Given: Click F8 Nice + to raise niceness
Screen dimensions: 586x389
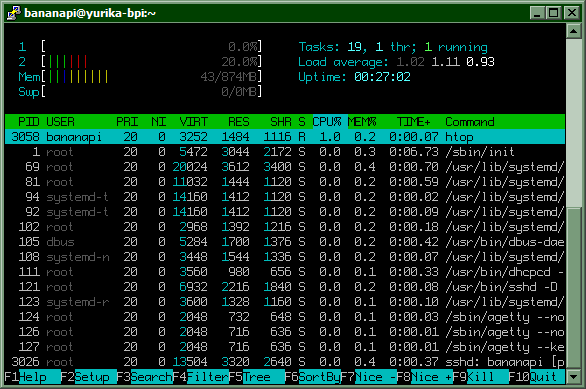Looking at the screenshot, I should coord(425,377).
